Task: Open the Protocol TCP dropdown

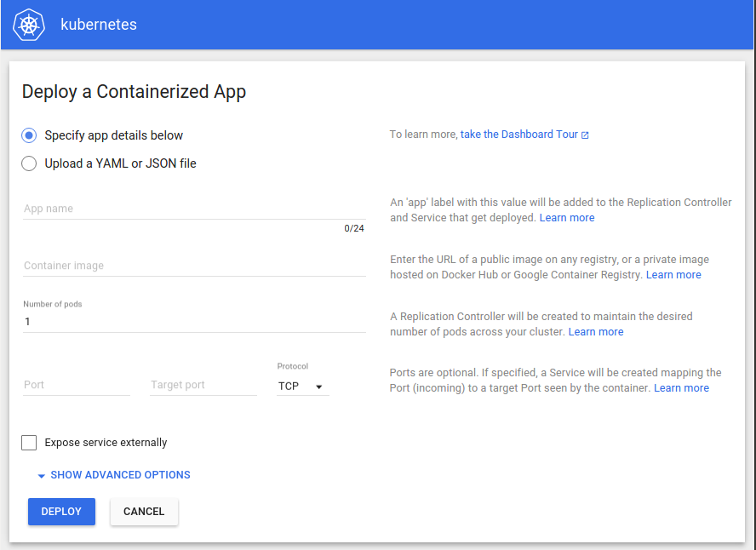Action: click(303, 387)
